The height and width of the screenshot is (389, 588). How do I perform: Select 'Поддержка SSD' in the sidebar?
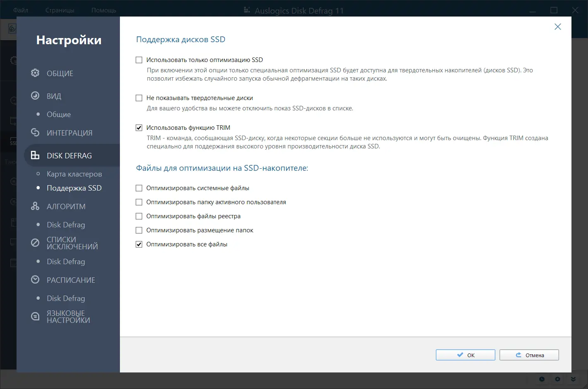tap(75, 188)
